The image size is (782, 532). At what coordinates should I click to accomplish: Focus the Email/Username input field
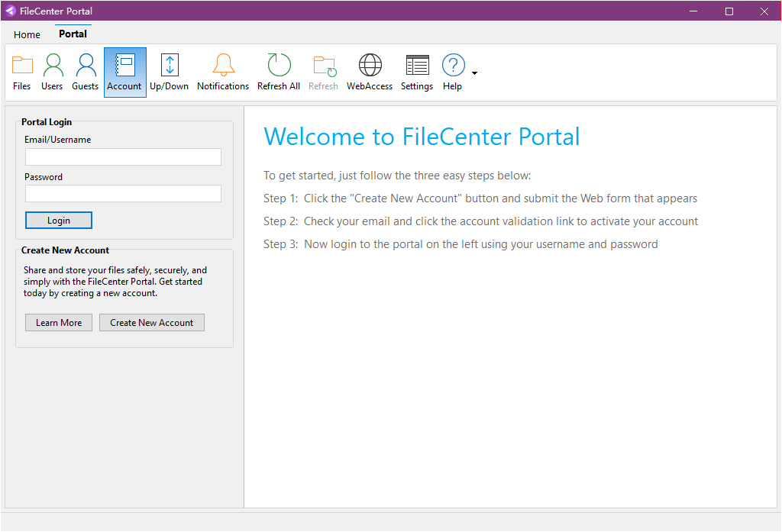tap(123, 156)
